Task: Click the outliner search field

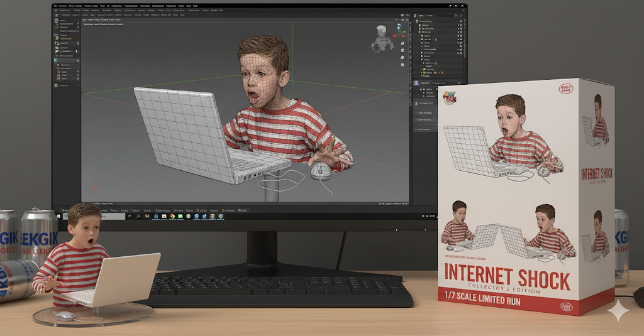Action: coord(443,16)
